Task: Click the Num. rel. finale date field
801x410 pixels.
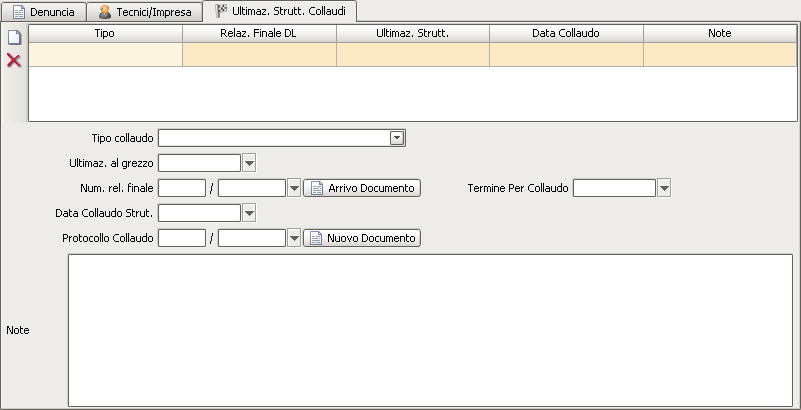Action: coord(252,188)
